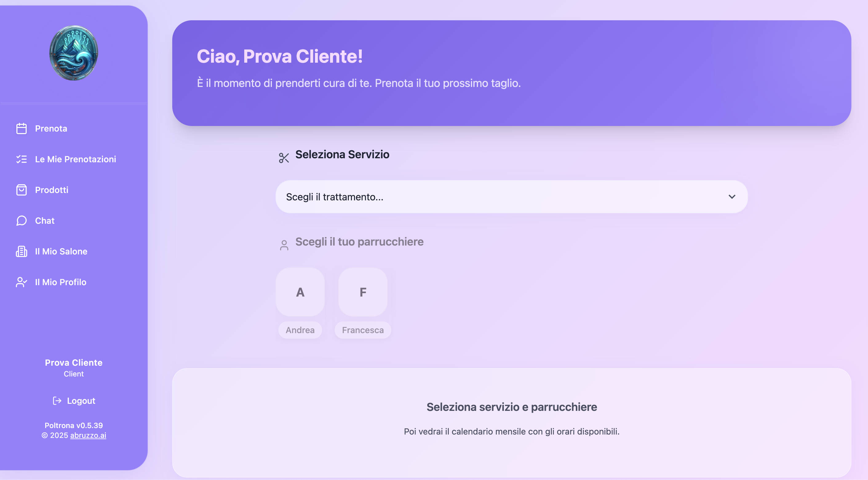Click the Prodotti menu entry
This screenshot has height=480, width=868.
[52, 190]
